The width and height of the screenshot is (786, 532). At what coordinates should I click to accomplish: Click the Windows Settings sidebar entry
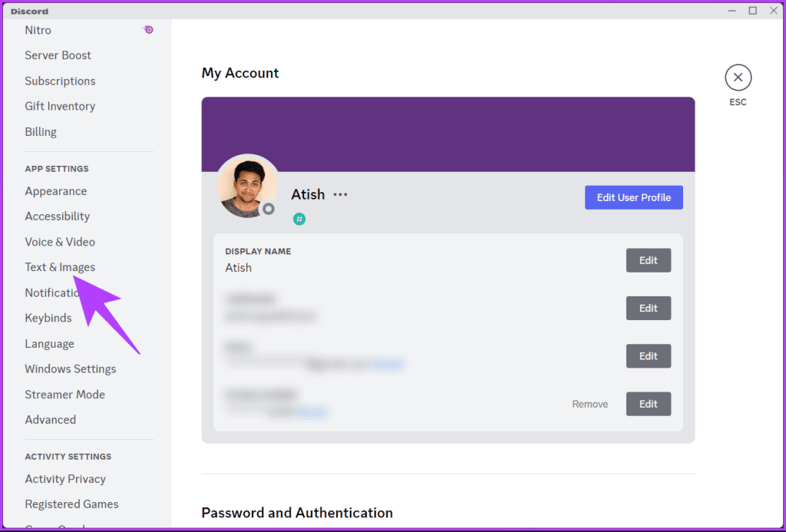point(70,368)
